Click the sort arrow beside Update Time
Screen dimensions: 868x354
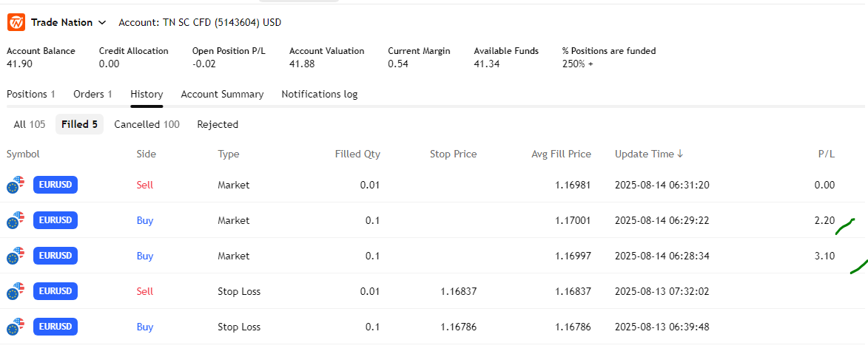pos(680,154)
